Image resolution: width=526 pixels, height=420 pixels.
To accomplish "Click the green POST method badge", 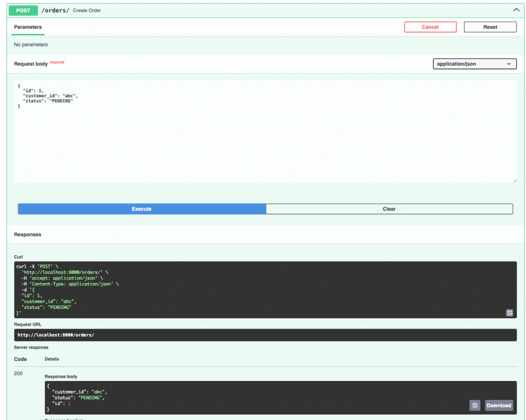I will pyautogui.click(x=23, y=10).
